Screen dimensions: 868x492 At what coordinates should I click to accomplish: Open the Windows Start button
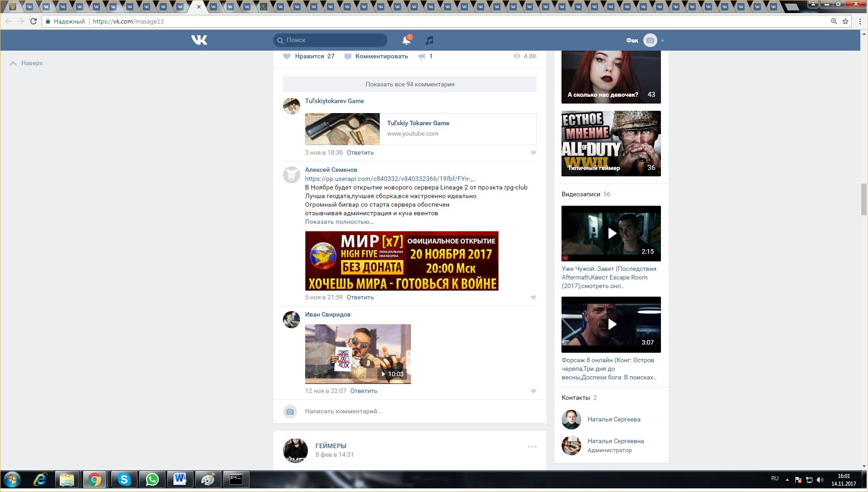(x=12, y=480)
